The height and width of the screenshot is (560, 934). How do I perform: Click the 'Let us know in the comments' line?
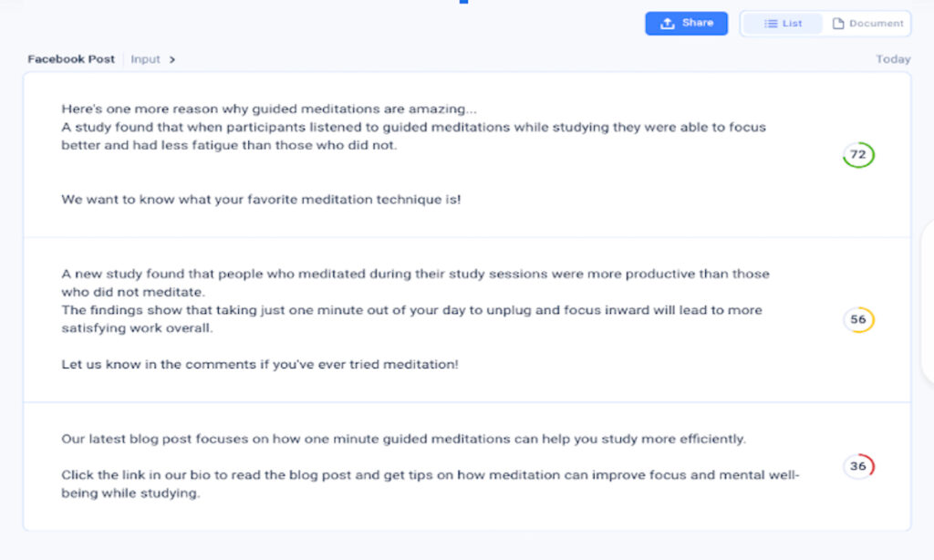pyautogui.click(x=260, y=365)
